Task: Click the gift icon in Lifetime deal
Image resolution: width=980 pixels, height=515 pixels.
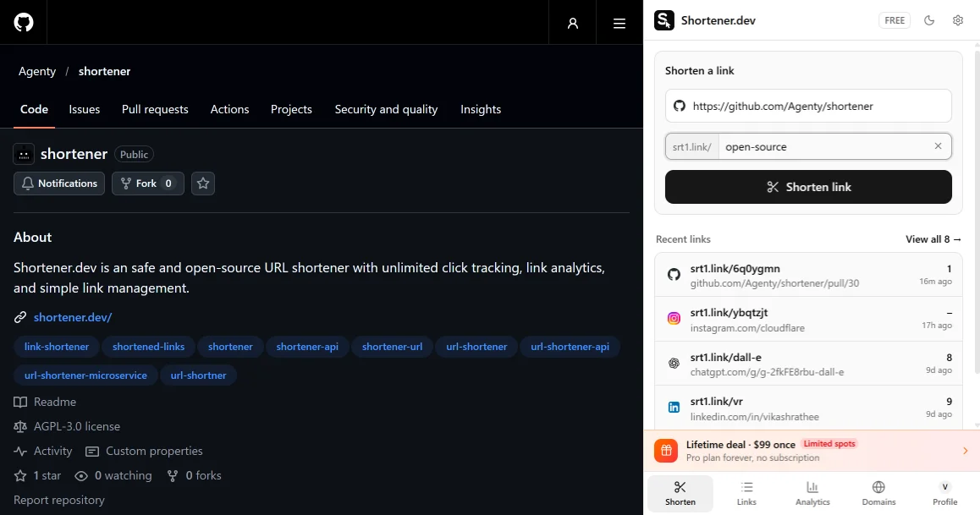Action: click(x=666, y=450)
